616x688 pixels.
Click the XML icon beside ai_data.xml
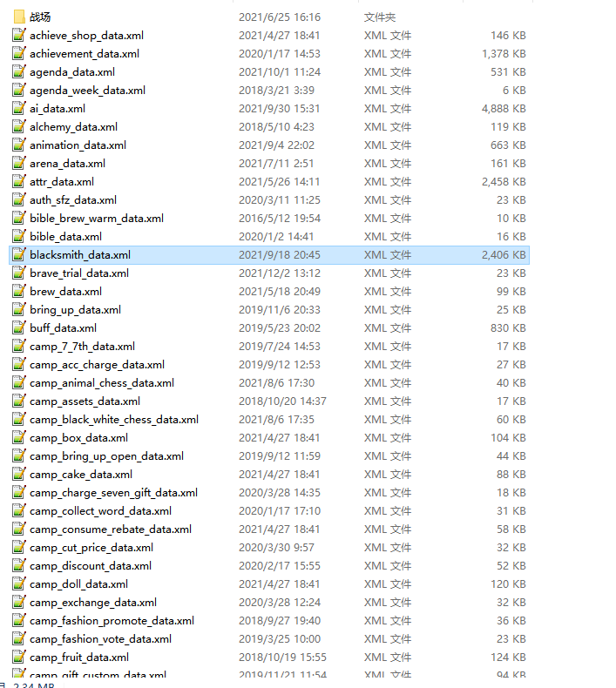19,109
